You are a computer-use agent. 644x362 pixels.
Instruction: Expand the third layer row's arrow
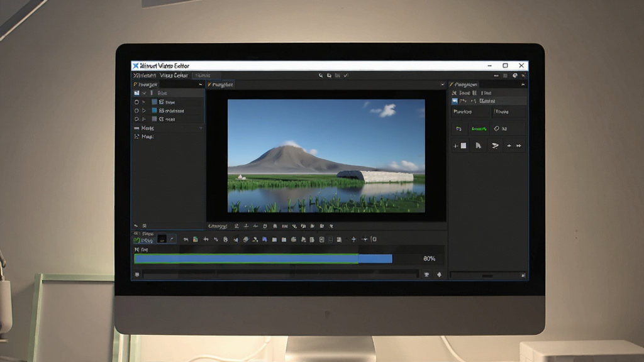(x=144, y=119)
